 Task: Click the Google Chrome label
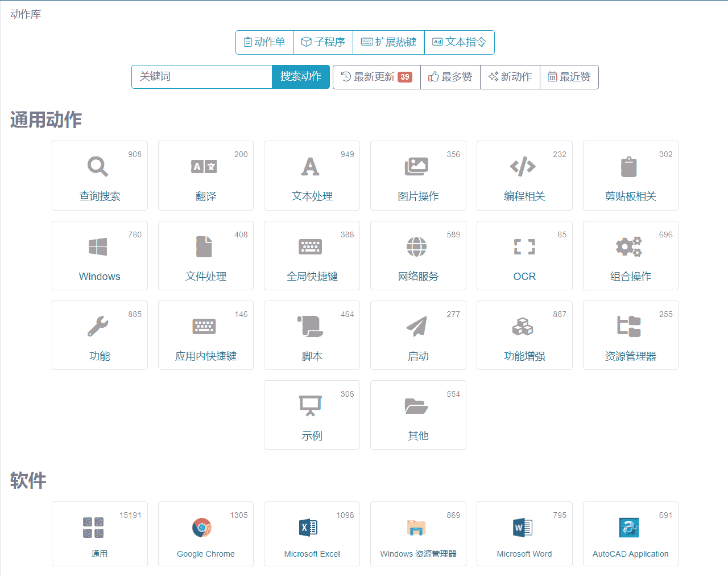(x=206, y=554)
